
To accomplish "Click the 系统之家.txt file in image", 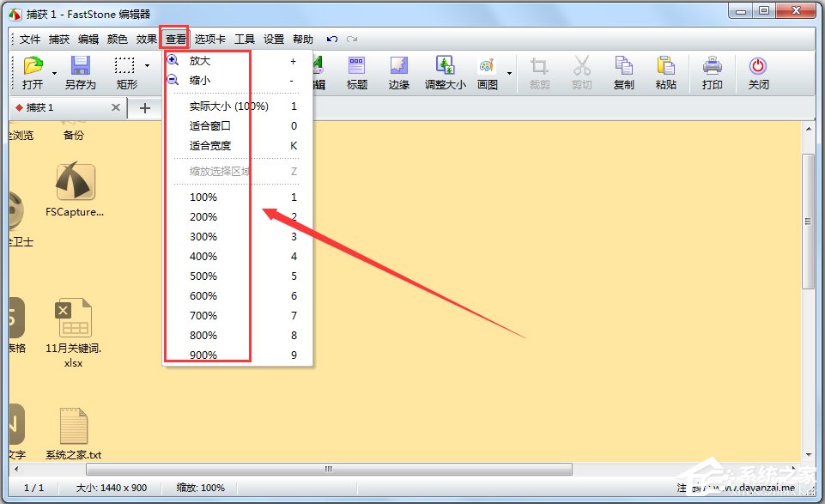I will tap(74, 433).
